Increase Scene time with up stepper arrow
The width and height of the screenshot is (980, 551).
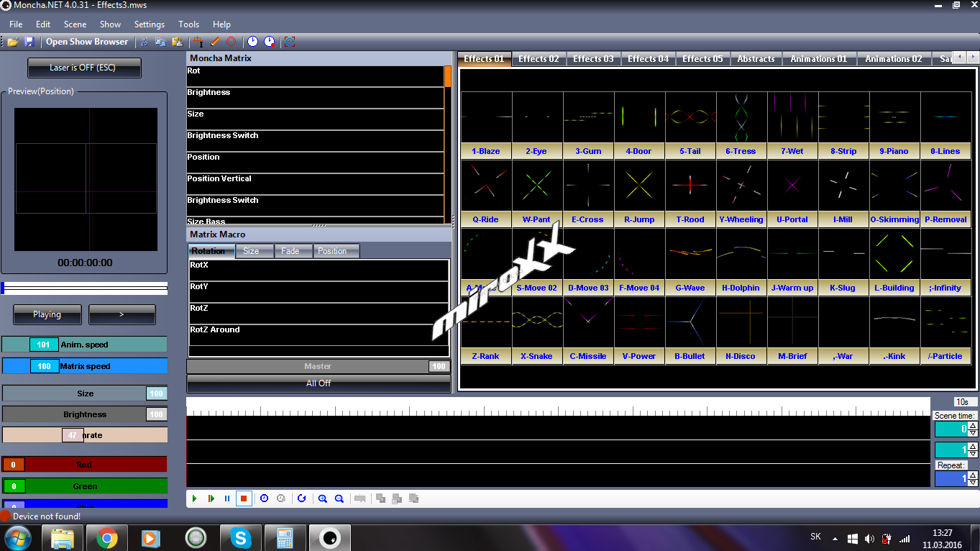(973, 426)
